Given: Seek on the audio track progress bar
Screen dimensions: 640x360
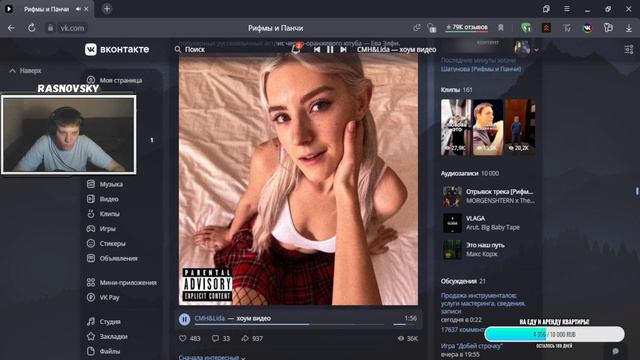Looking at the screenshot, I should point(289,324).
